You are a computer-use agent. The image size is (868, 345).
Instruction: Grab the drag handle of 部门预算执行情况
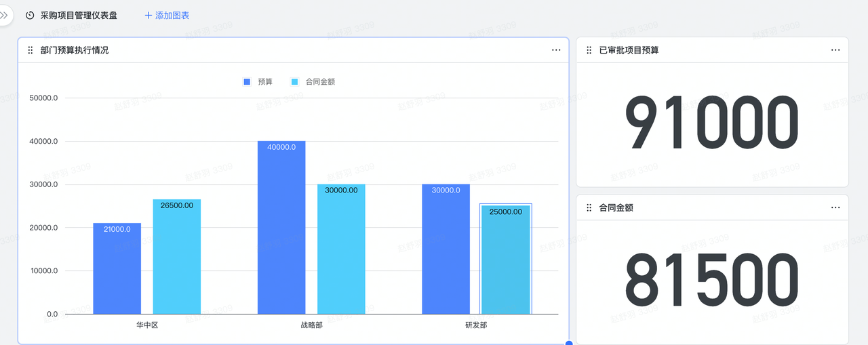click(31, 50)
